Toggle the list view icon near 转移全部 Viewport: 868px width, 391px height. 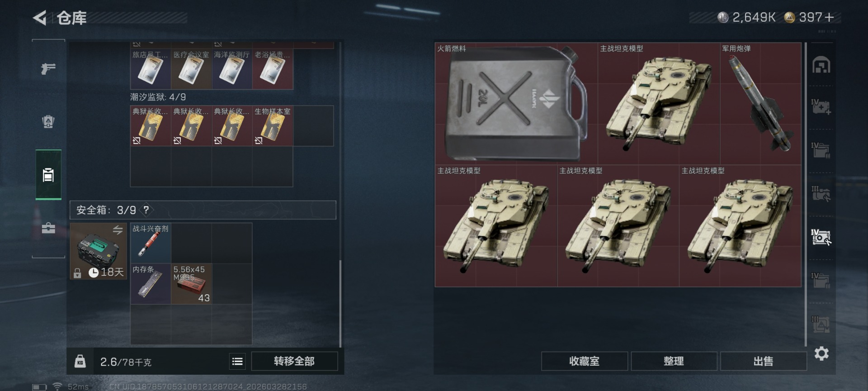[237, 361]
